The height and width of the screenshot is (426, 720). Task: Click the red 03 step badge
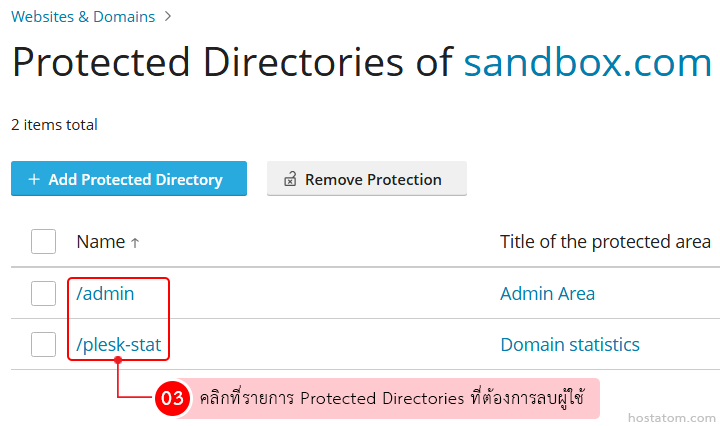tap(172, 398)
